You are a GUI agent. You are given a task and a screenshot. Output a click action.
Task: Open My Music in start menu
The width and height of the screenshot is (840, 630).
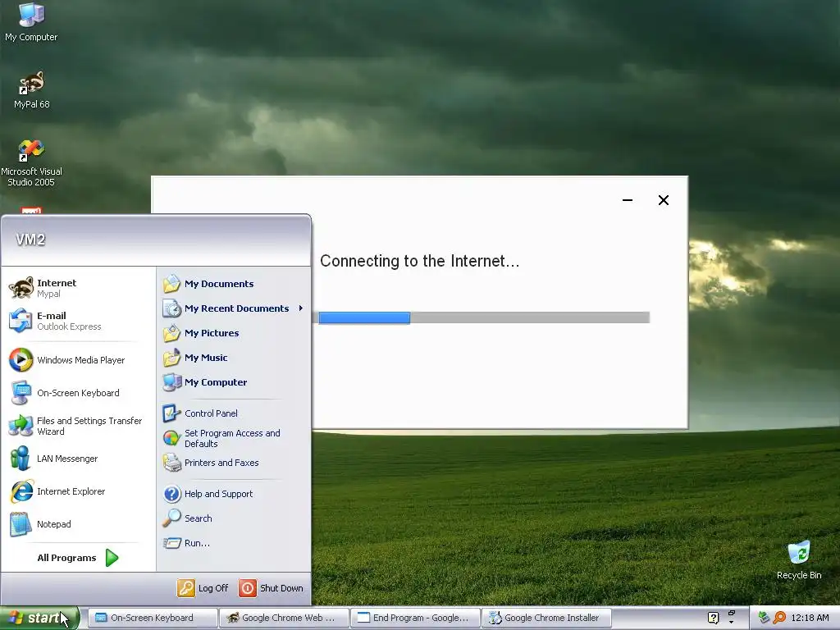[x=234, y=358]
